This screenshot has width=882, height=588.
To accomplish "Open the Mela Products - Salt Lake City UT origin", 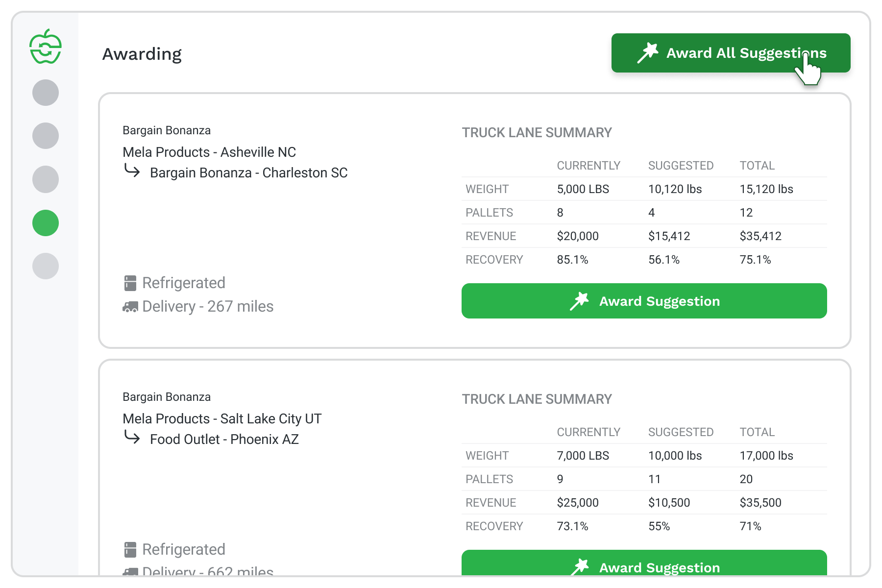I will pos(222,419).
